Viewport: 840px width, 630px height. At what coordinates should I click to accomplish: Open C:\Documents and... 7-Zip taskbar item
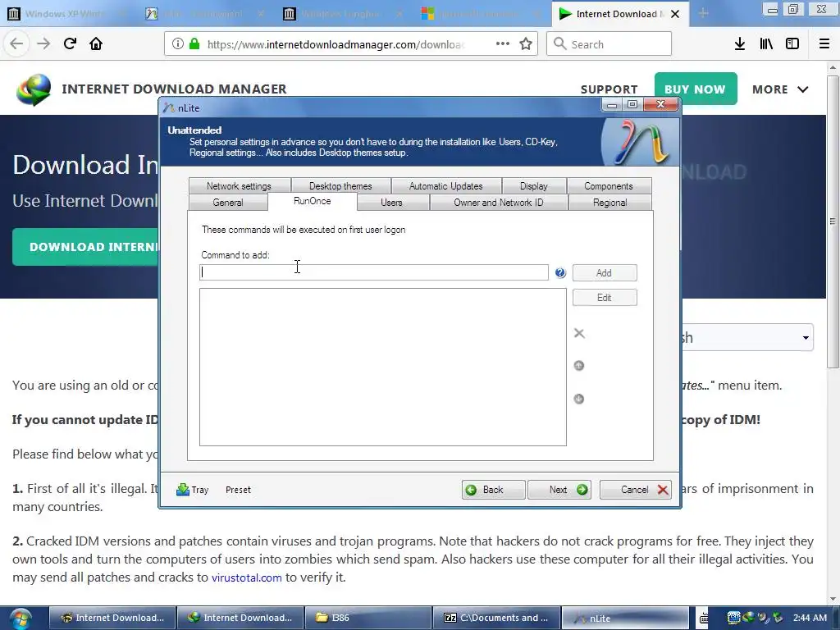click(x=496, y=618)
